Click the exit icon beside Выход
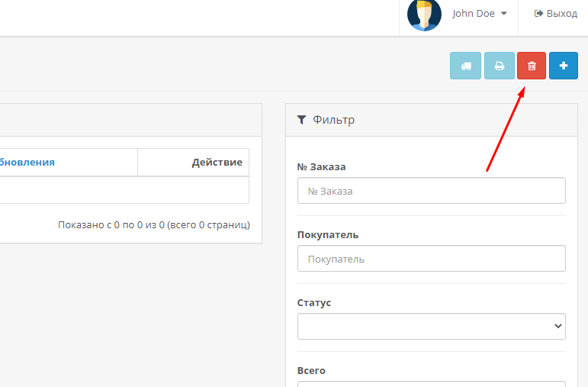The width and height of the screenshot is (588, 387). click(x=538, y=14)
